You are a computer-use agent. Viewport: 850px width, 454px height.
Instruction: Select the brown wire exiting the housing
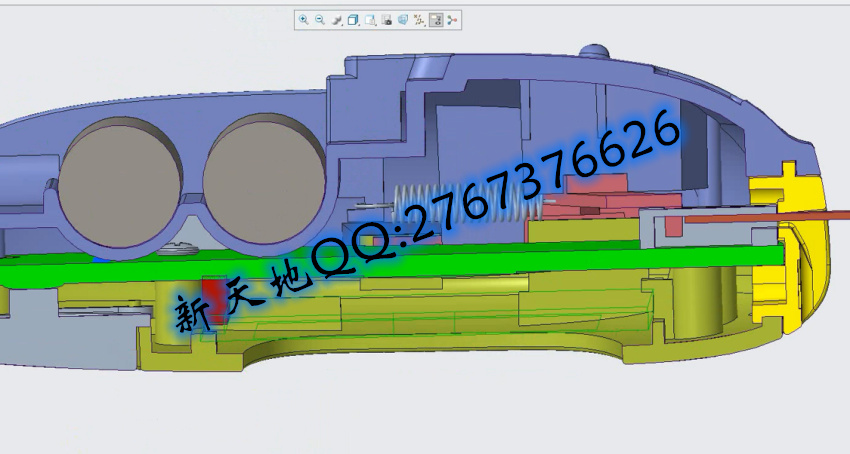click(x=770, y=212)
